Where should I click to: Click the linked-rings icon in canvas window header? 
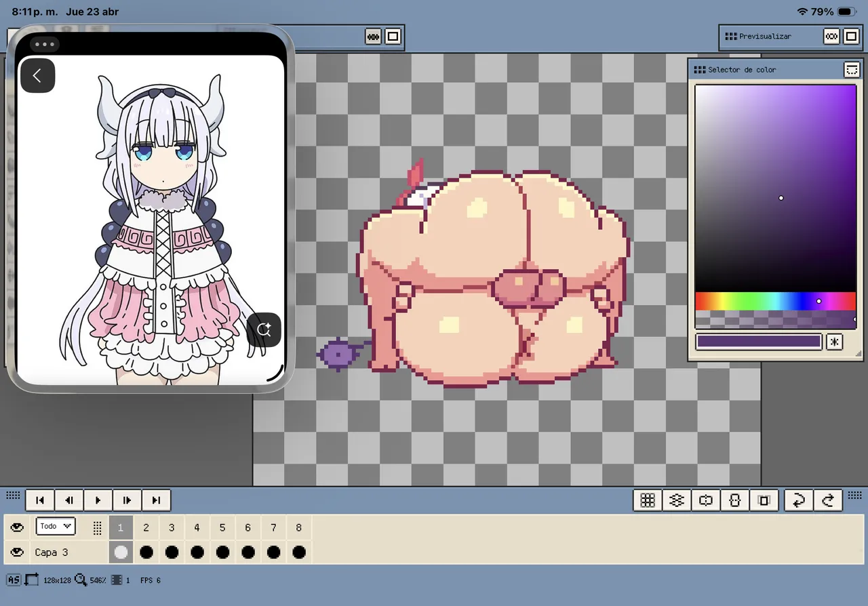coord(373,37)
